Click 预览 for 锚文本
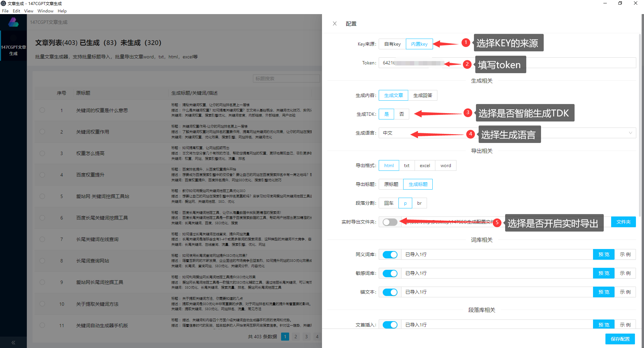Screen dimensions: 644x348 point(604,292)
